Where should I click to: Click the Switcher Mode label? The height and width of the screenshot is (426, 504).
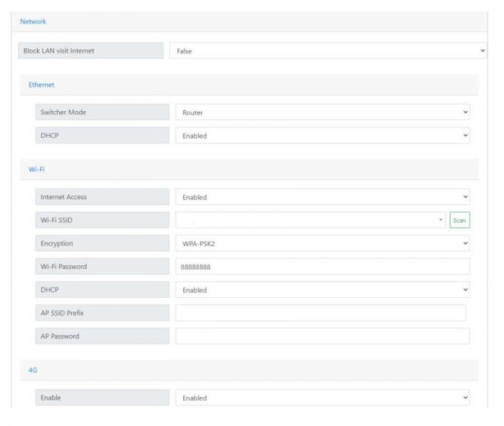point(102,113)
